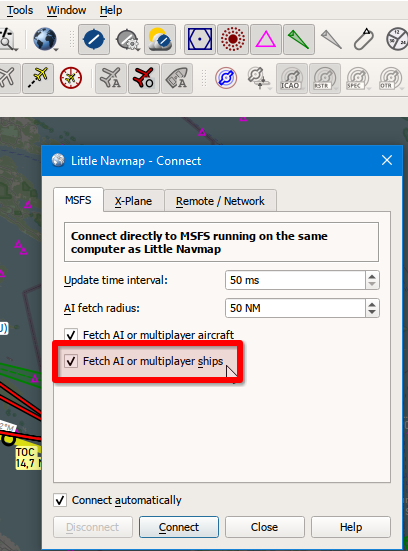Image resolution: width=408 pixels, height=551 pixels.
Task: Click the magnifier zoom toolbar icon
Action: coord(8,39)
